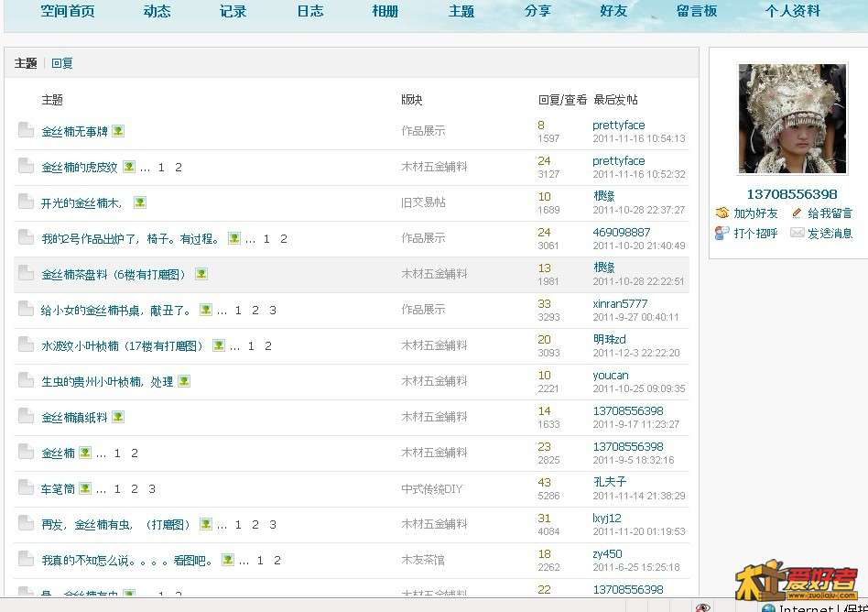This screenshot has width=868, height=612.
Task: Jump to page 2 of 金丝楠的虎皮纹
Action: (x=179, y=168)
